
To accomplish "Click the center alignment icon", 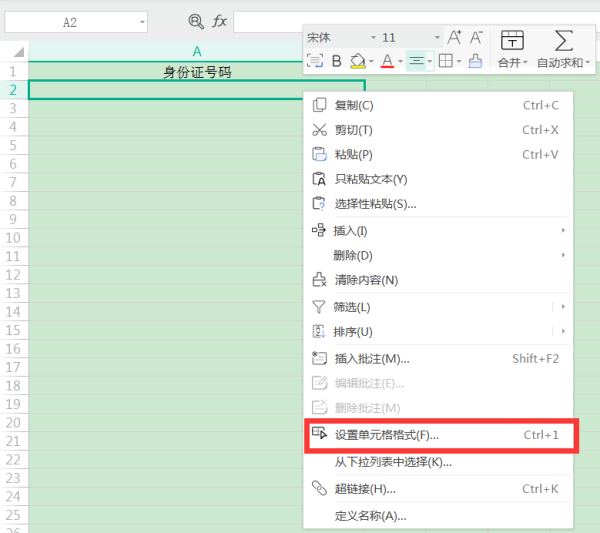I will pos(416,61).
